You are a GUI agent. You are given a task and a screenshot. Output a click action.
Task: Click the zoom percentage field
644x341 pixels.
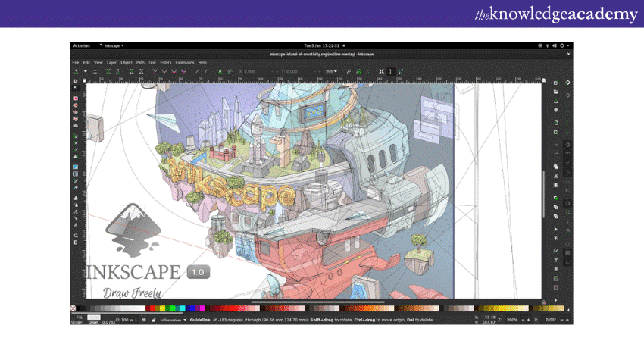point(512,320)
